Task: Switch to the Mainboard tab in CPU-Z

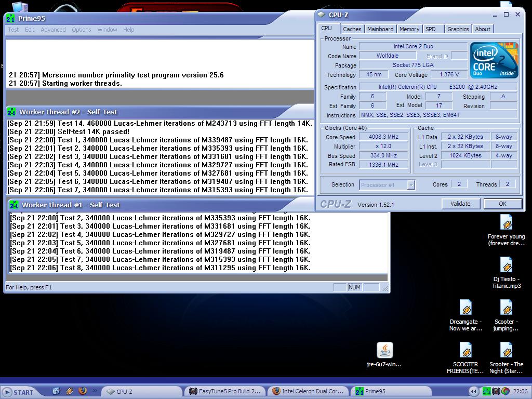Action: pos(380,29)
